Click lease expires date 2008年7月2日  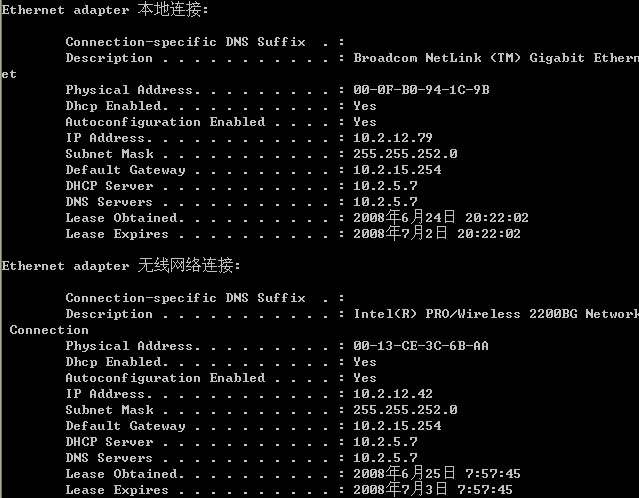point(400,233)
